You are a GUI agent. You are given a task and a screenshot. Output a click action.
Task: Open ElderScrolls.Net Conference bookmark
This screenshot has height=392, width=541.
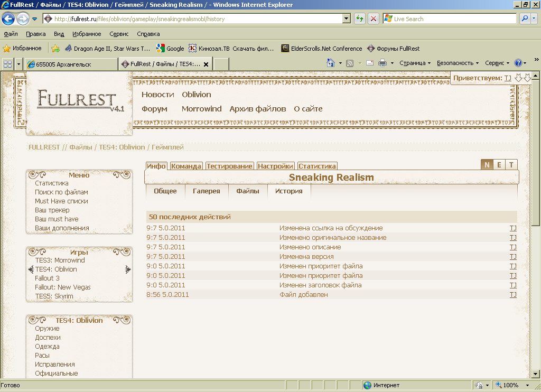point(322,49)
